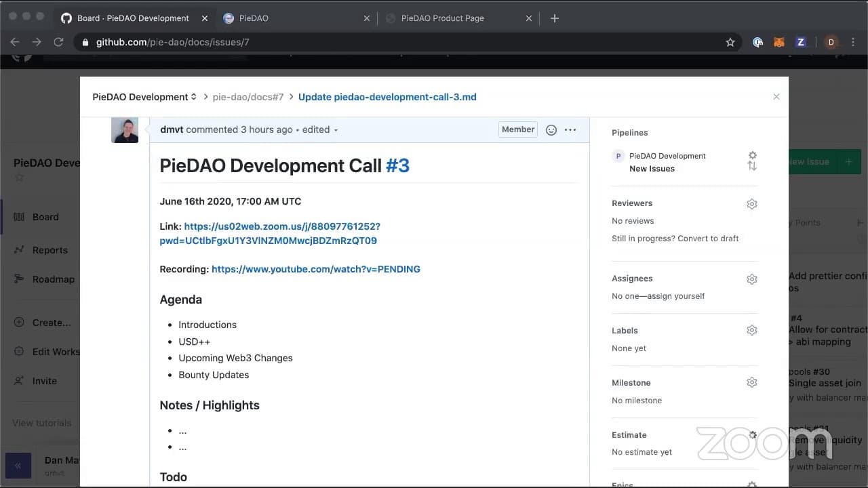Go back in browser history

[x=15, y=42]
